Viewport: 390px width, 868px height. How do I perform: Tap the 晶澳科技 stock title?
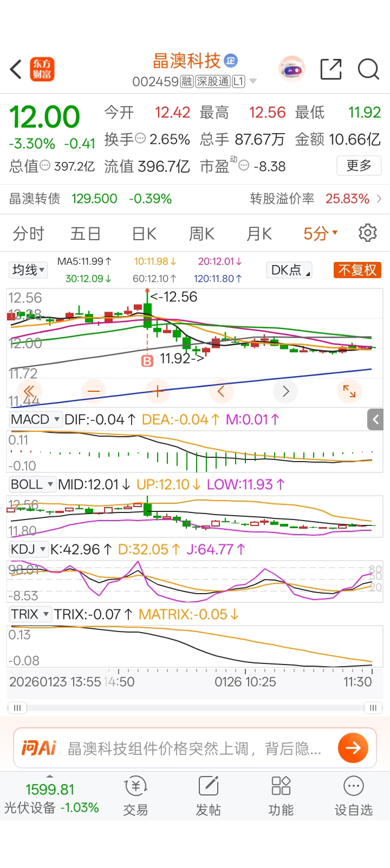point(187,61)
